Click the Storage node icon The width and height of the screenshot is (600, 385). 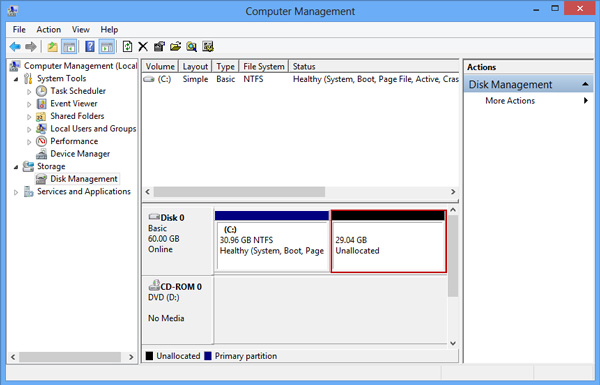[28, 166]
